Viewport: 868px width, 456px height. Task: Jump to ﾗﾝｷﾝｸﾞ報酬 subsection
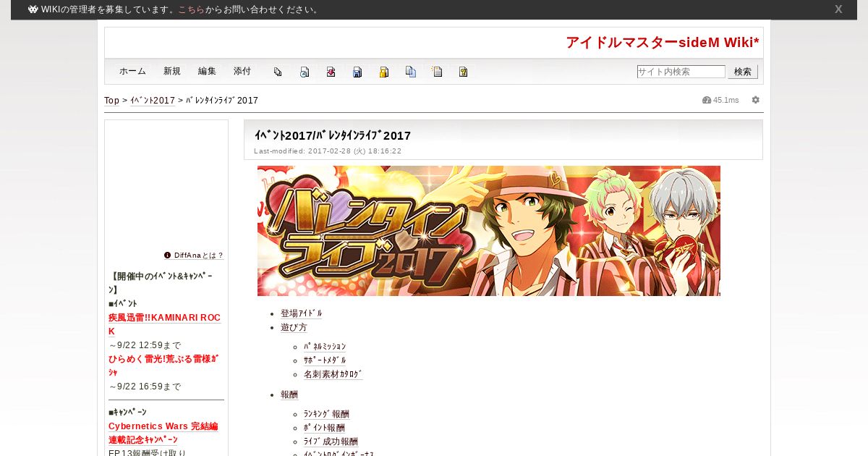click(x=326, y=414)
